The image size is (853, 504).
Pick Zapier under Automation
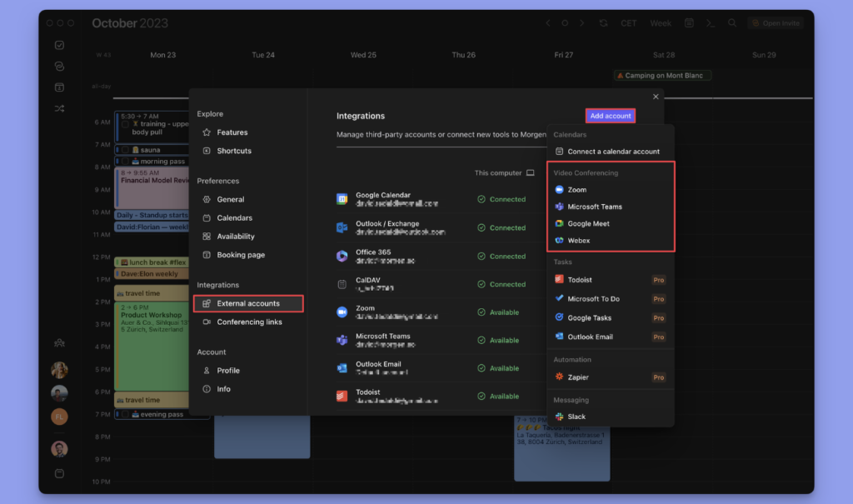click(578, 377)
